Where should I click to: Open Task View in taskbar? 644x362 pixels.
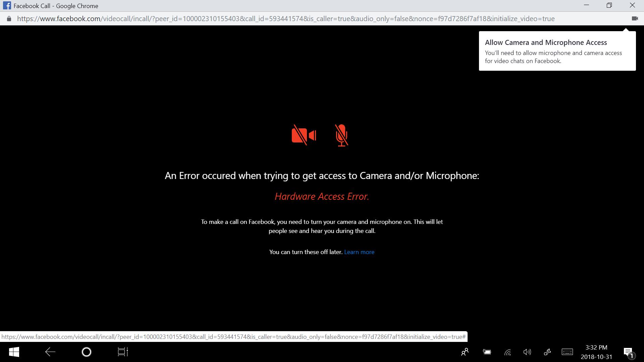123,352
